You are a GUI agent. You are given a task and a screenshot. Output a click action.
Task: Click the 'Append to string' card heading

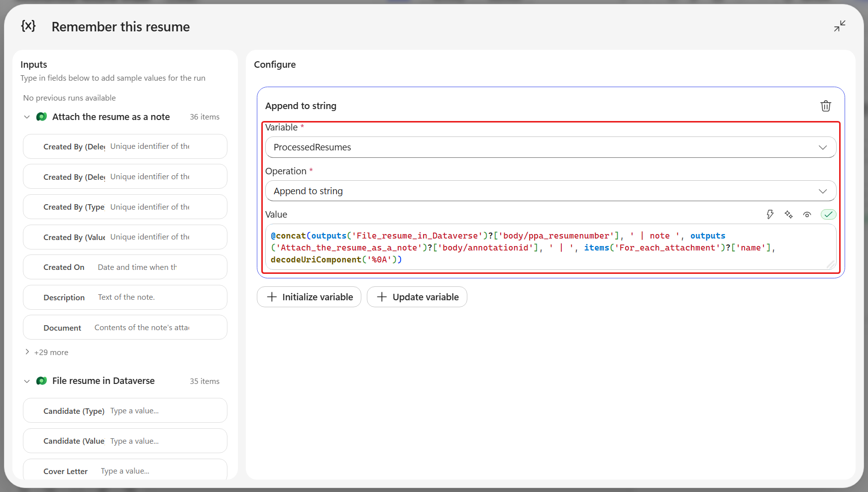coord(301,106)
